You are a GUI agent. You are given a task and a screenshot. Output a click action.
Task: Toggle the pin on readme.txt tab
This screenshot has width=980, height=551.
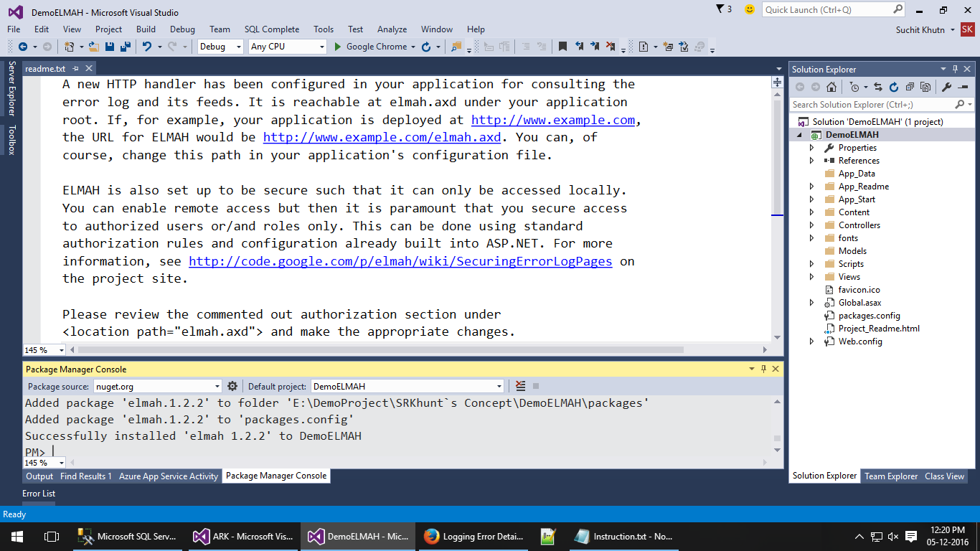[x=75, y=69]
